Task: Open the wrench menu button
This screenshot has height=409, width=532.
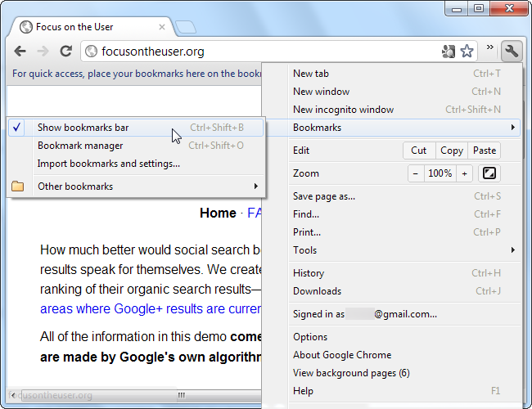Action: (x=511, y=52)
